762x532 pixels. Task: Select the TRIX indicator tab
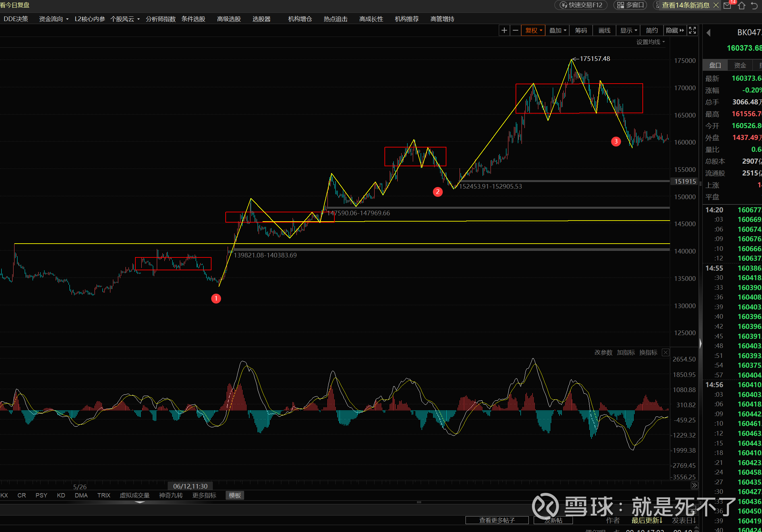pos(103,495)
